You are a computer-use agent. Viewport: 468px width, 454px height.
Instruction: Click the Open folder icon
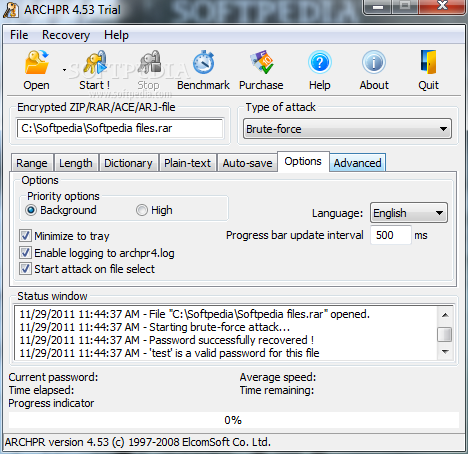coord(37,62)
